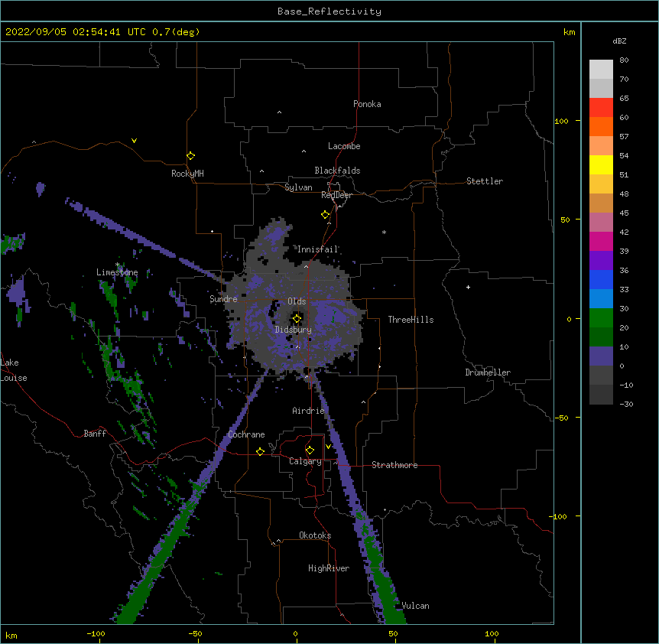Click the yellow diamond marker below Cochrane

pyautogui.click(x=260, y=451)
